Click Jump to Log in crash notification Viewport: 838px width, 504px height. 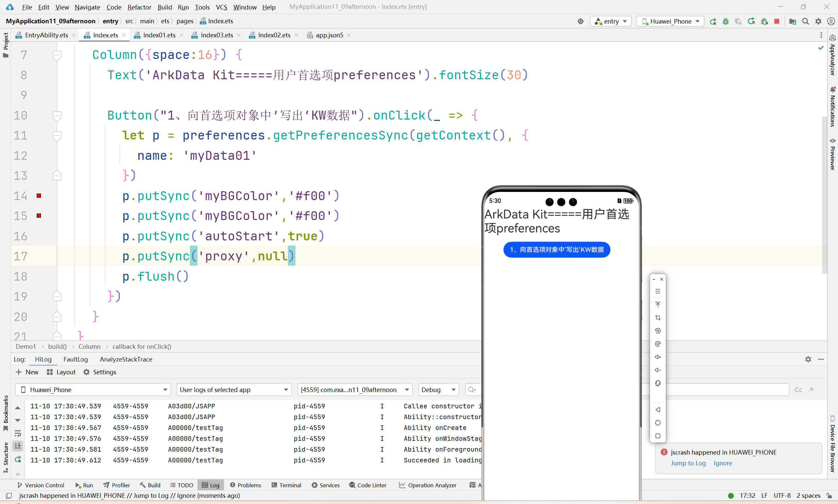[688, 463]
